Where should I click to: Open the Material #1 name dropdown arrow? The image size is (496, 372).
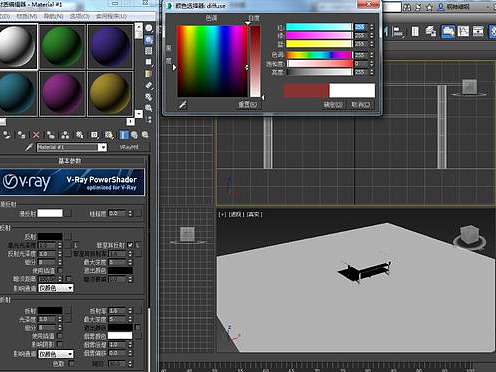coord(103,147)
